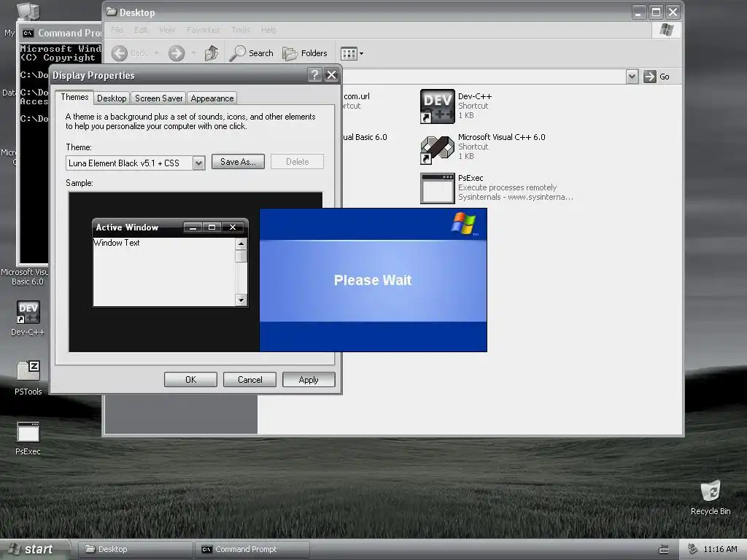
Task: Open the Edit menu in the Desktop window
Action: point(141,30)
